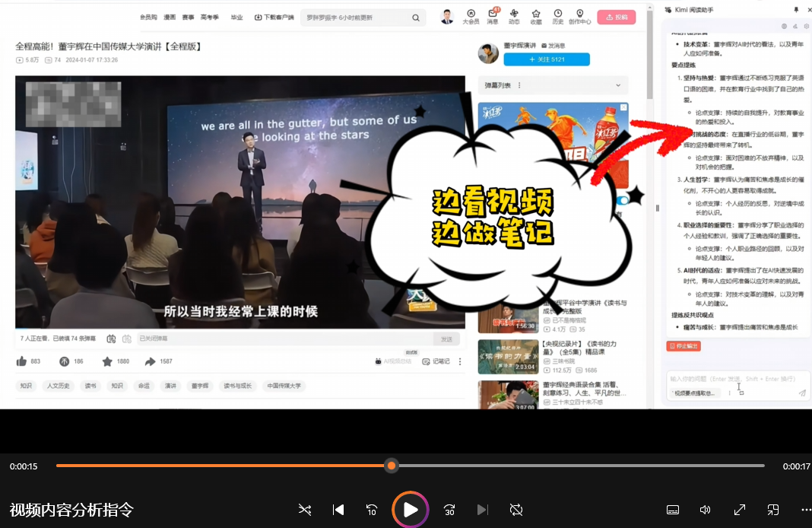
Task: Open the more options dots beside 记笔记
Action: (460, 361)
